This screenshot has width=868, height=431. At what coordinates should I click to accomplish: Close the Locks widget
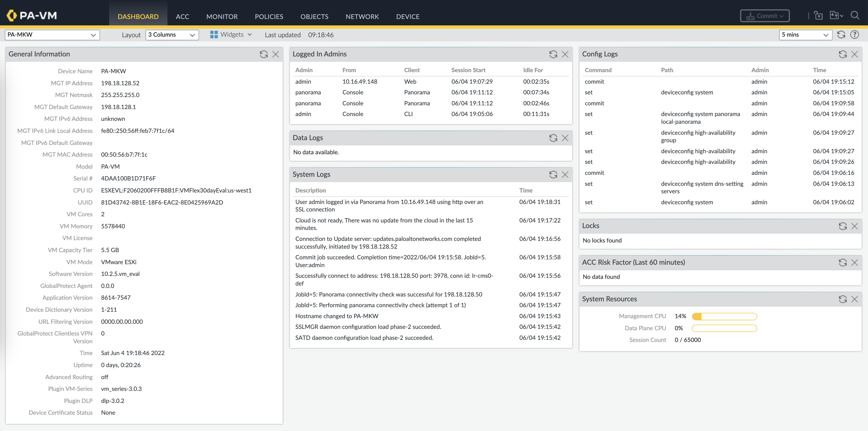click(x=855, y=226)
